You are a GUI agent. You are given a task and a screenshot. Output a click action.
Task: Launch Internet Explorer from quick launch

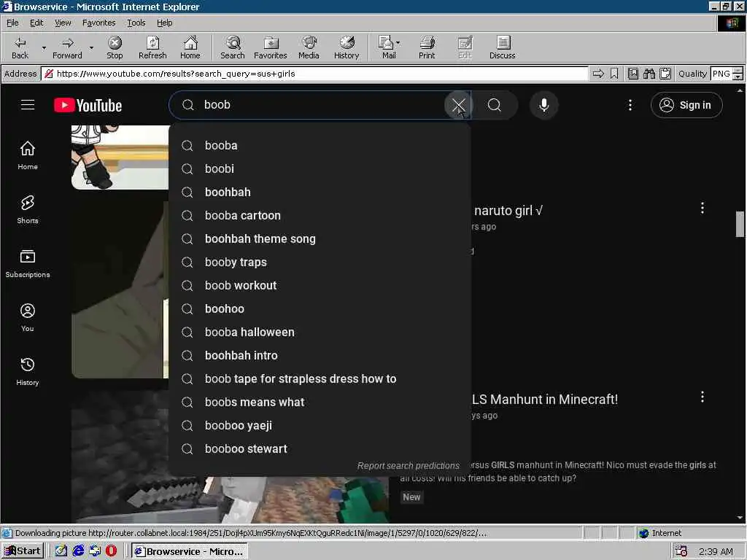(x=78, y=551)
